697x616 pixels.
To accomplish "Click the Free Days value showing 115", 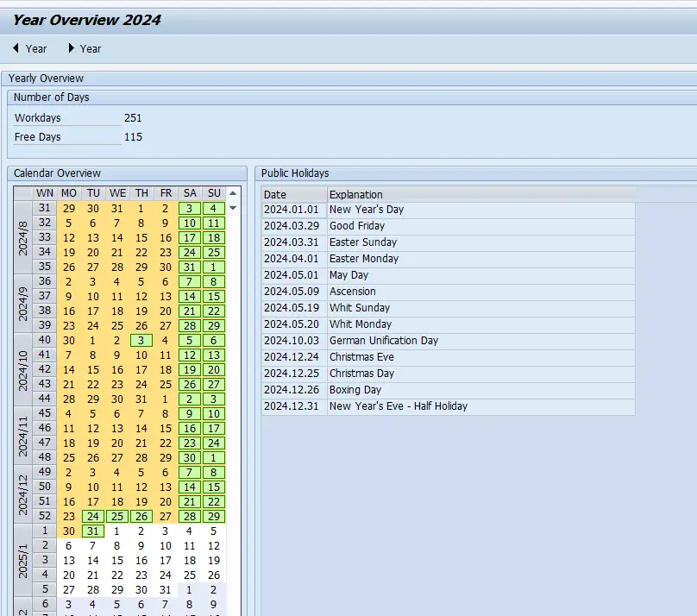I will (133, 137).
